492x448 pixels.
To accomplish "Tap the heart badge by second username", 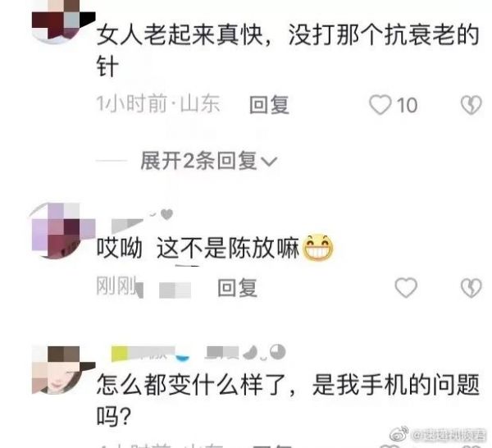I will coord(166,214).
